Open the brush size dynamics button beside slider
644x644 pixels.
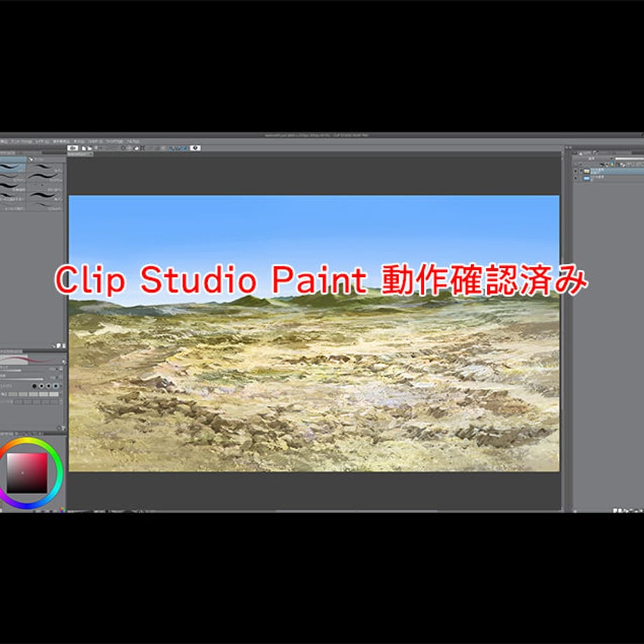click(60, 369)
